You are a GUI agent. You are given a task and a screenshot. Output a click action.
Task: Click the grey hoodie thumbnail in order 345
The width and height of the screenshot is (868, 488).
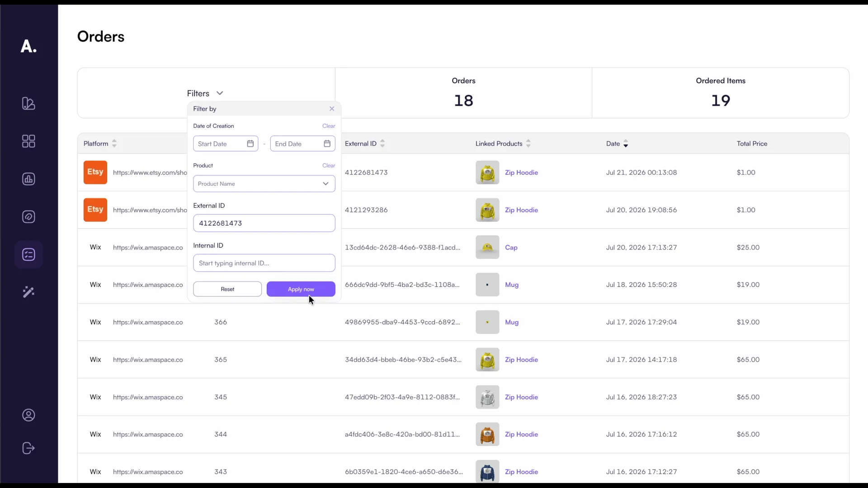pyautogui.click(x=487, y=397)
